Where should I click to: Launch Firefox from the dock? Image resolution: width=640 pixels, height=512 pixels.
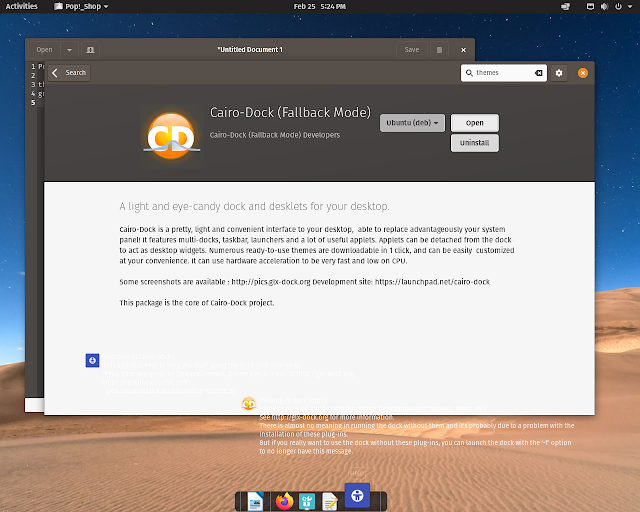tap(284, 502)
